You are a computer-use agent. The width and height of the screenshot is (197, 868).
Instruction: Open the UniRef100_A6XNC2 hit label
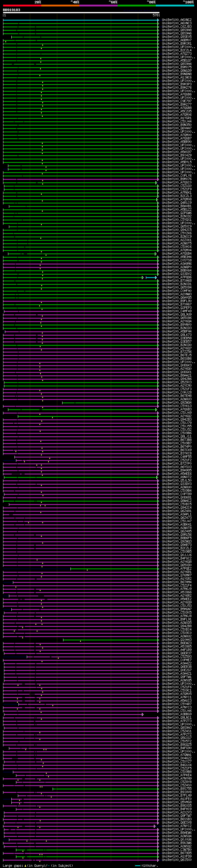click(x=177, y=20)
